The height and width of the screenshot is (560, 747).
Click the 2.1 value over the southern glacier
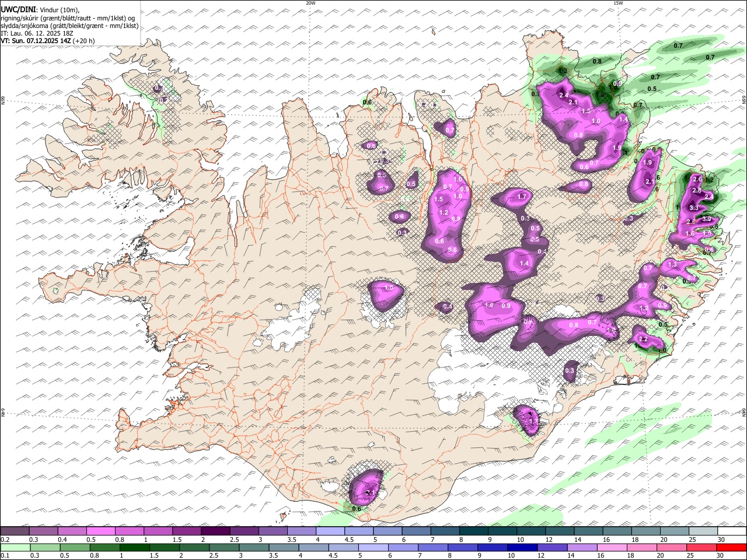click(x=369, y=493)
